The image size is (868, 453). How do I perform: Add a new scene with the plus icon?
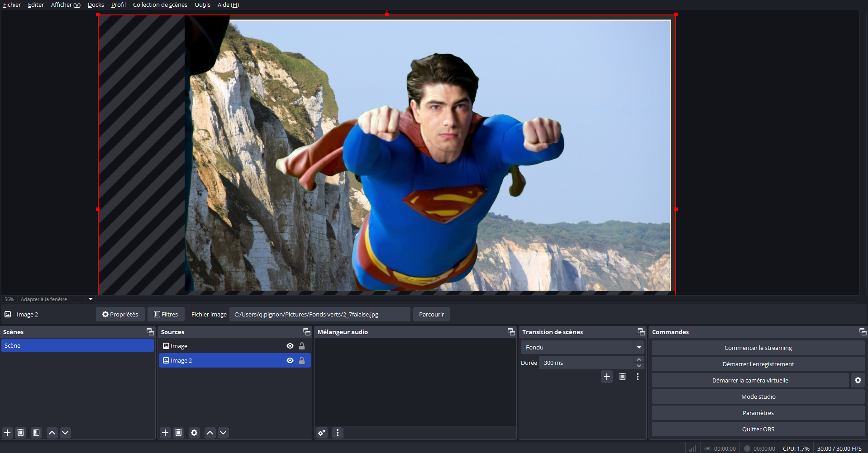(x=7, y=433)
